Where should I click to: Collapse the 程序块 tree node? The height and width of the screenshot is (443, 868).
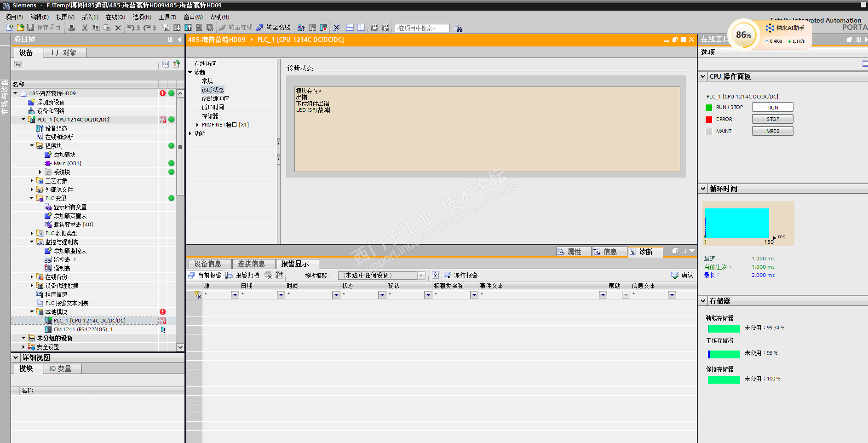(32, 146)
